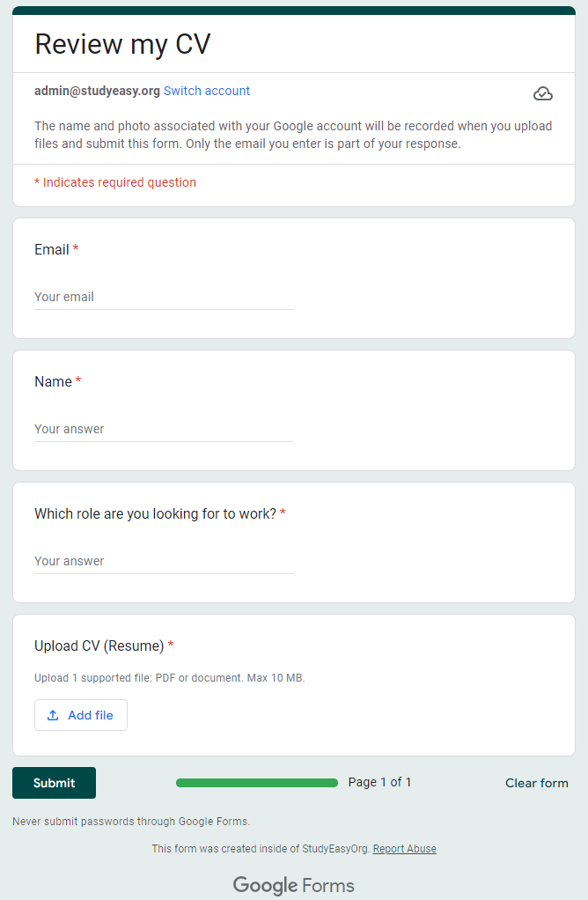Click the upload arrow icon beside Add file
Screen dimensions: 588x900
coord(53,715)
